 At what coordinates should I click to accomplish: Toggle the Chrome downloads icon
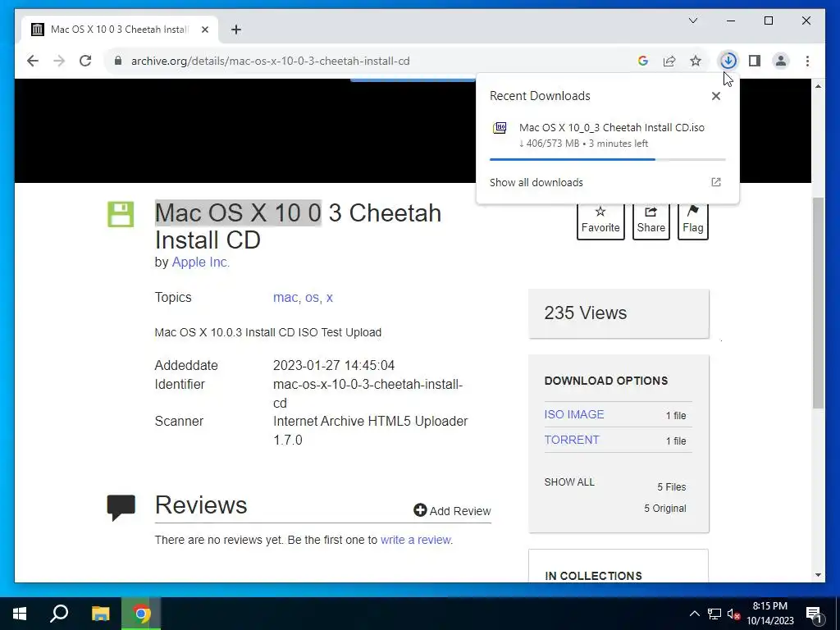click(x=728, y=61)
